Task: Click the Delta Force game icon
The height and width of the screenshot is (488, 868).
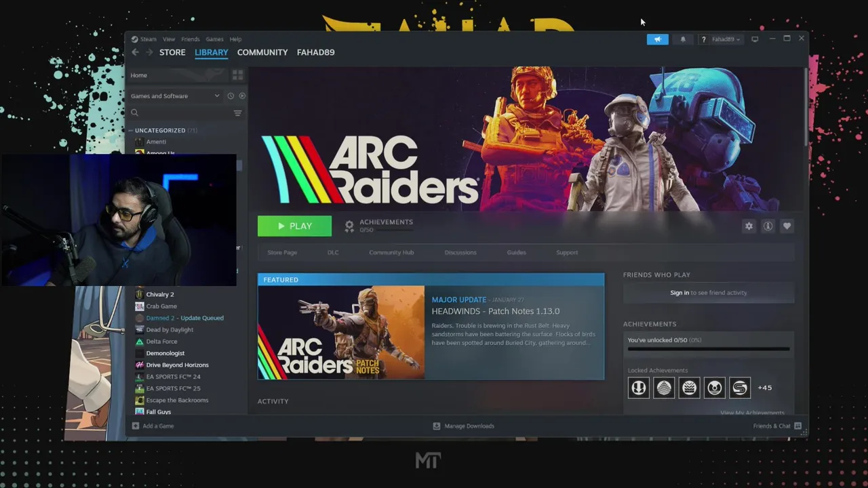Action: click(139, 342)
